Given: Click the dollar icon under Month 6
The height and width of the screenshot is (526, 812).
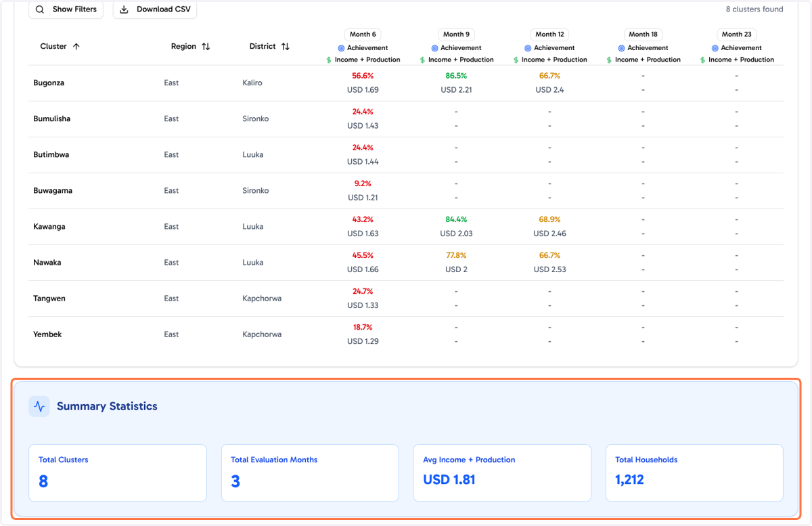Looking at the screenshot, I should [329, 60].
